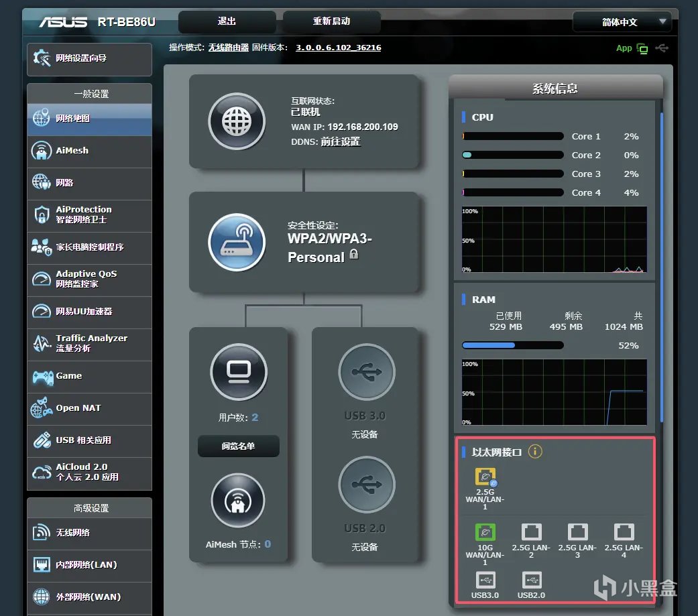Click WPA2/WPA3-Personal security text
Screen dimensions: 698x616
coord(329,248)
